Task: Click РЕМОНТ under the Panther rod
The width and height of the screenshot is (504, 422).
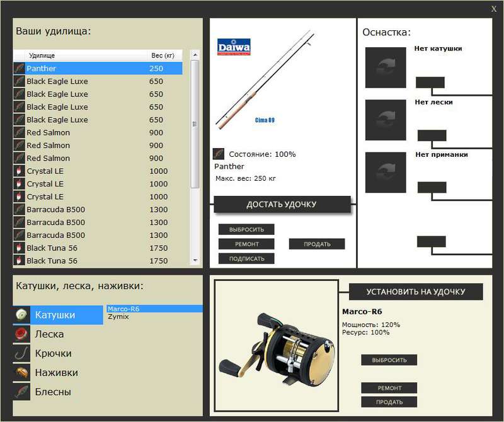Action: click(246, 244)
